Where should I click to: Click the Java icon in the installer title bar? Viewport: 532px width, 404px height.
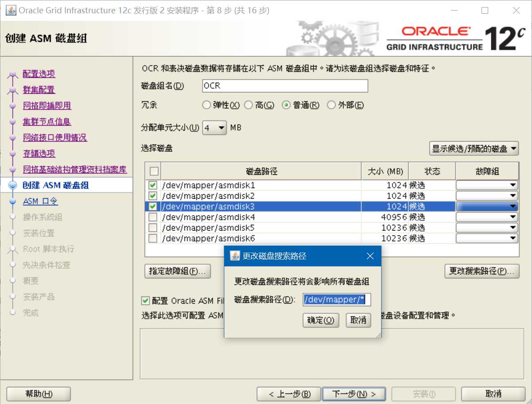(x=11, y=10)
